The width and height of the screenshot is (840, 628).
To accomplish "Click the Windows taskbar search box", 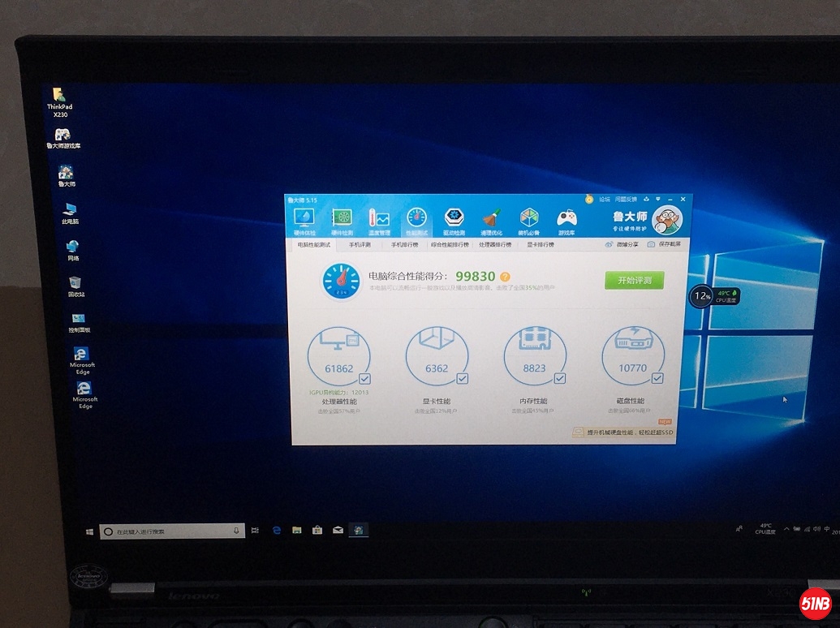I will pos(171,531).
